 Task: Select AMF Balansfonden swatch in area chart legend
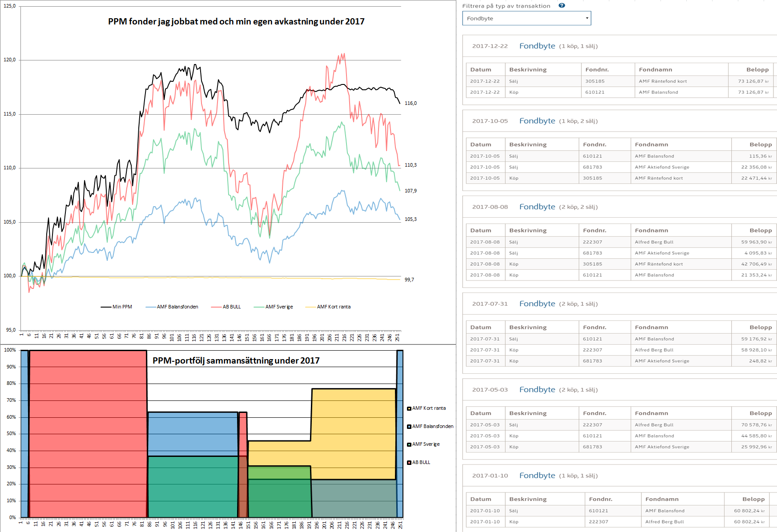point(409,427)
